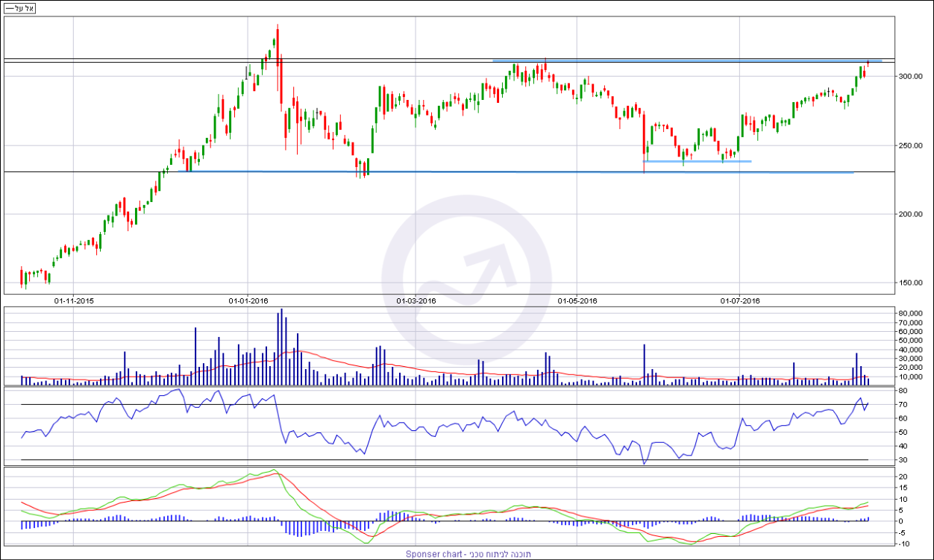Screen dimensions: 934x560
Task: Click the 80,000 volume axis label
Action: (x=911, y=313)
